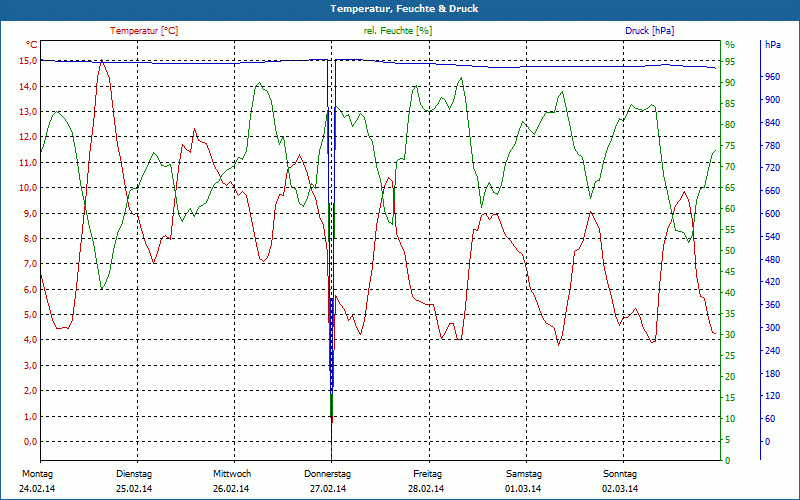
Task: Click the 'Samstag' day label
Action: click(x=523, y=474)
